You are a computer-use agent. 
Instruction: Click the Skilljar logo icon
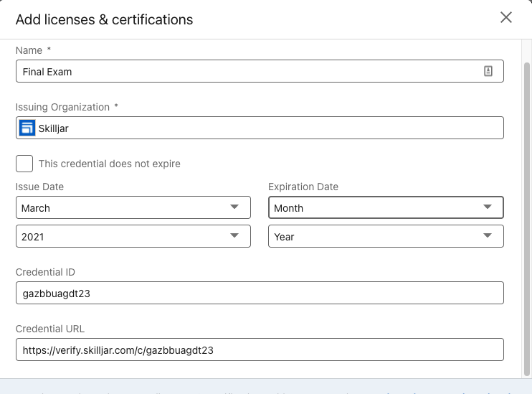[x=27, y=128]
